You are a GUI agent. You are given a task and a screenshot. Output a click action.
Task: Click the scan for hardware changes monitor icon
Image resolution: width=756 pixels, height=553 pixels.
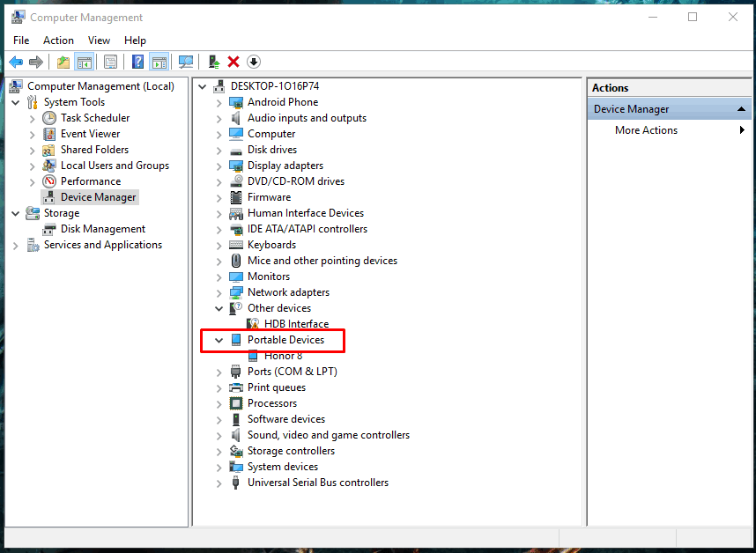click(x=186, y=62)
